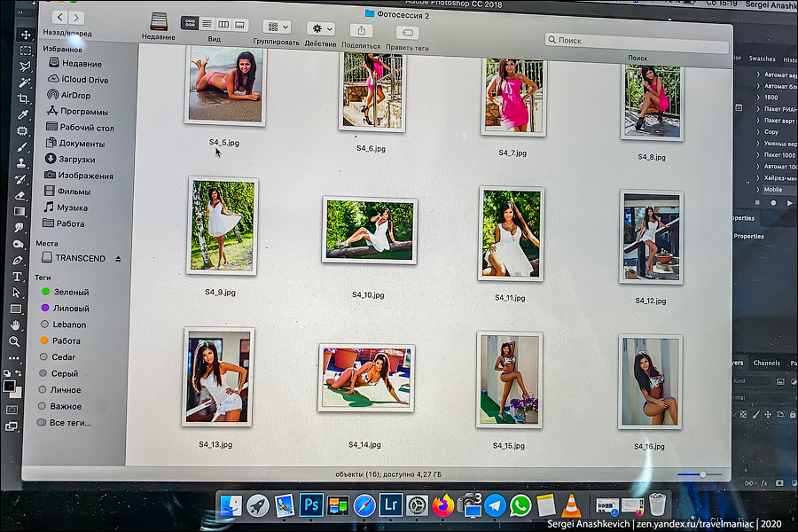Click the foreground color swatch

[9, 387]
